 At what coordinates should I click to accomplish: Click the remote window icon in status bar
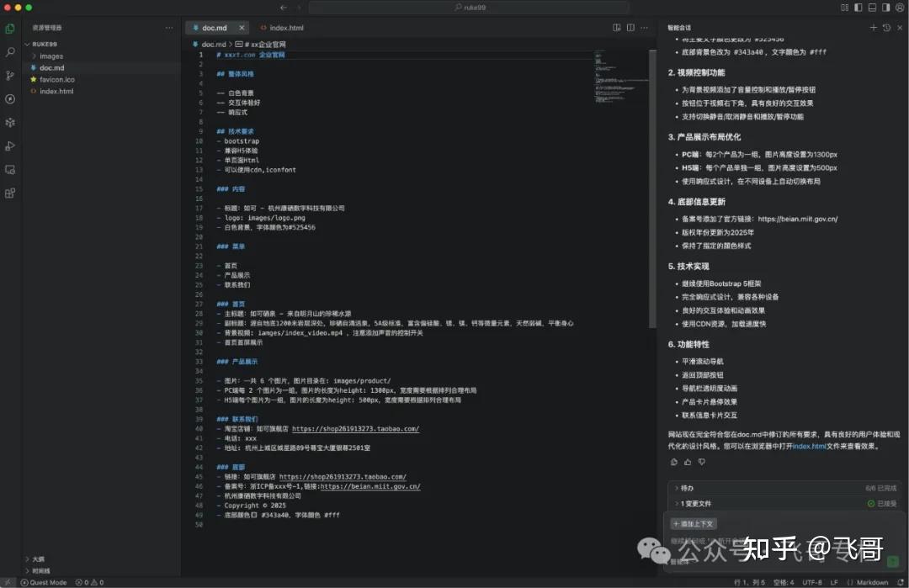(7, 582)
